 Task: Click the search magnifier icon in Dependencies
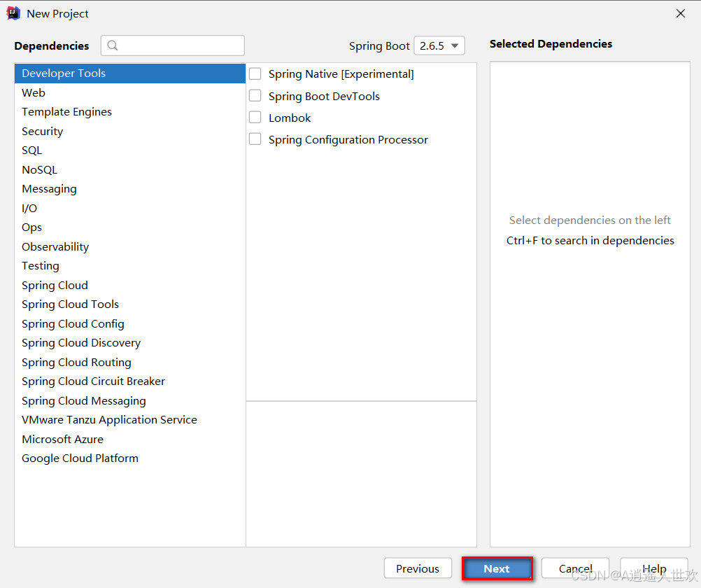tap(113, 45)
